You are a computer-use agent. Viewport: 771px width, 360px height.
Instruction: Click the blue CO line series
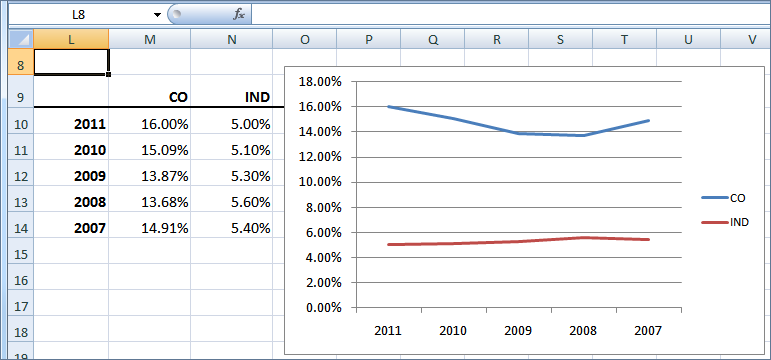(x=519, y=134)
